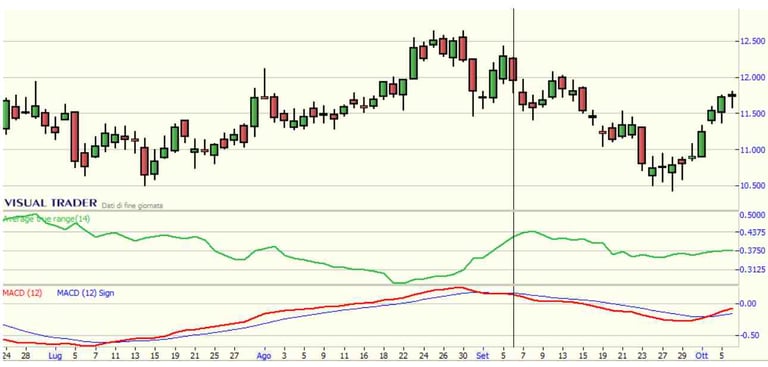Click the '23' date label on time axis
The height and width of the screenshot is (367, 768).
(x=642, y=356)
